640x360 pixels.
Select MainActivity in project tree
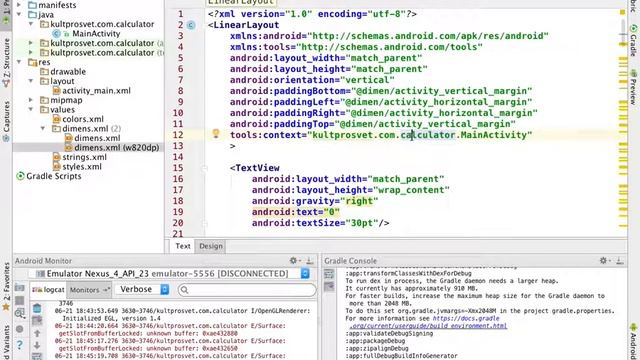click(96, 33)
